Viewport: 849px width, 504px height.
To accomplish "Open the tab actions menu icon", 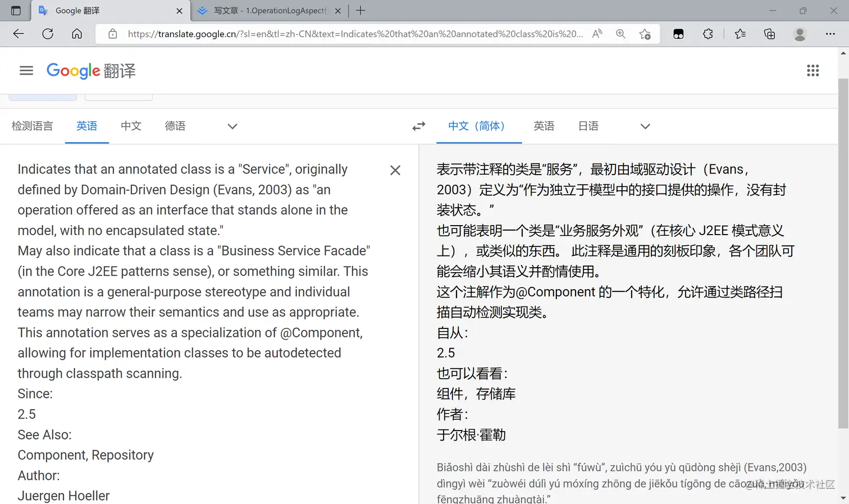I will (16, 11).
